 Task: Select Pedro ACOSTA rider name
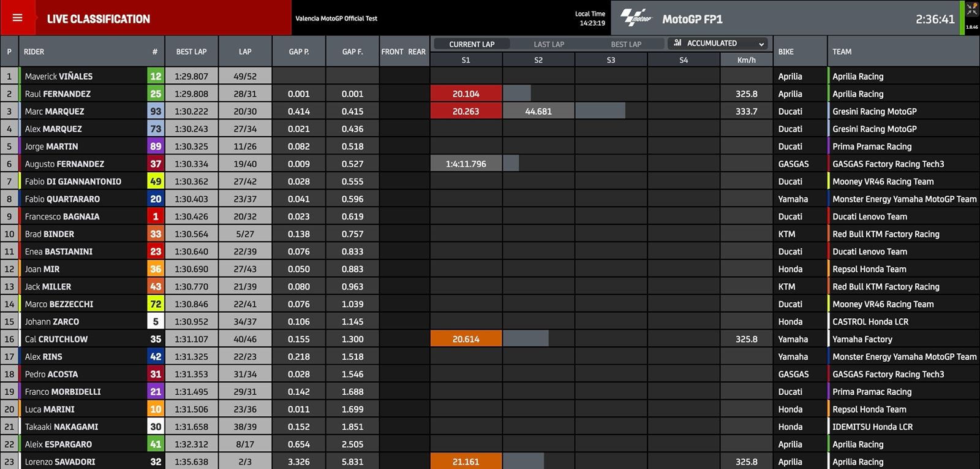tap(51, 375)
